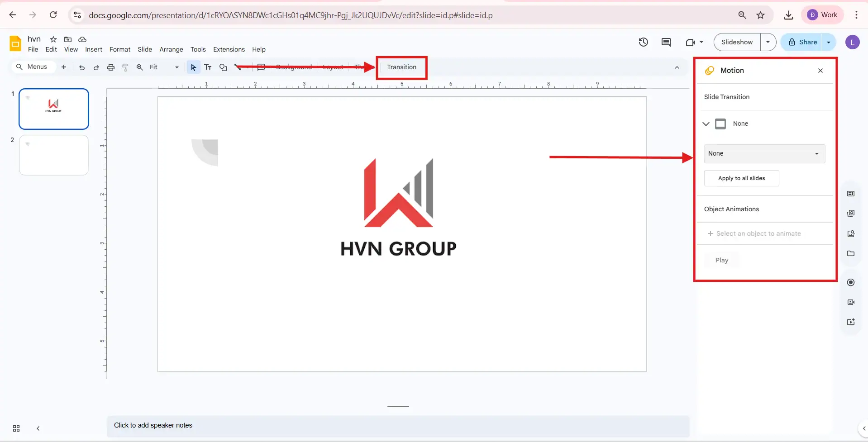Screen dimensions: 868x442
Task: Expand camera options dropdown arrow
Action: click(x=701, y=42)
